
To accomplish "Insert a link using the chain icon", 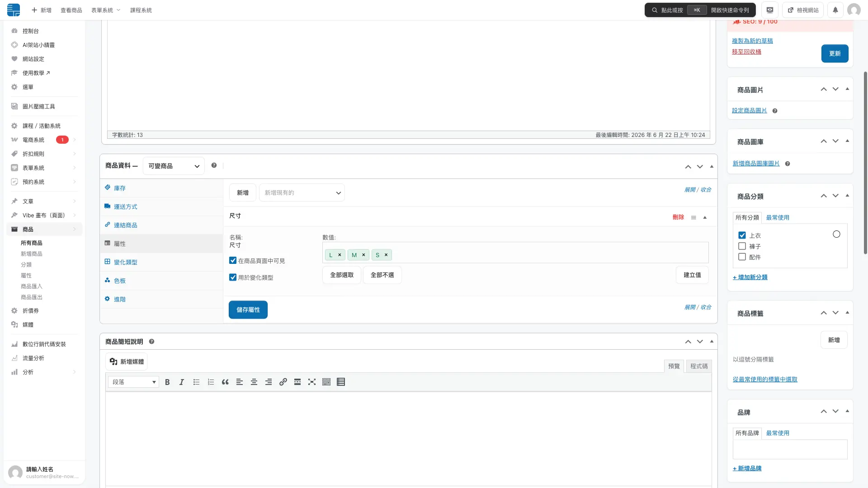I will (x=283, y=382).
